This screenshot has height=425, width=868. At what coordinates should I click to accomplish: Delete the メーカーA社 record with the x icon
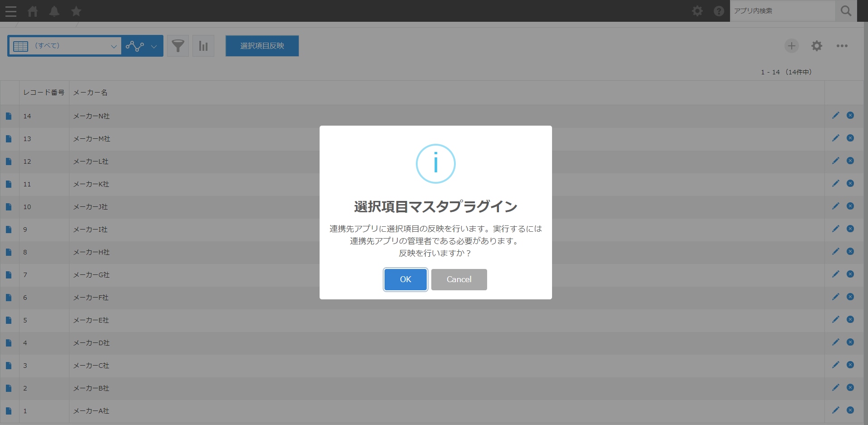(850, 410)
